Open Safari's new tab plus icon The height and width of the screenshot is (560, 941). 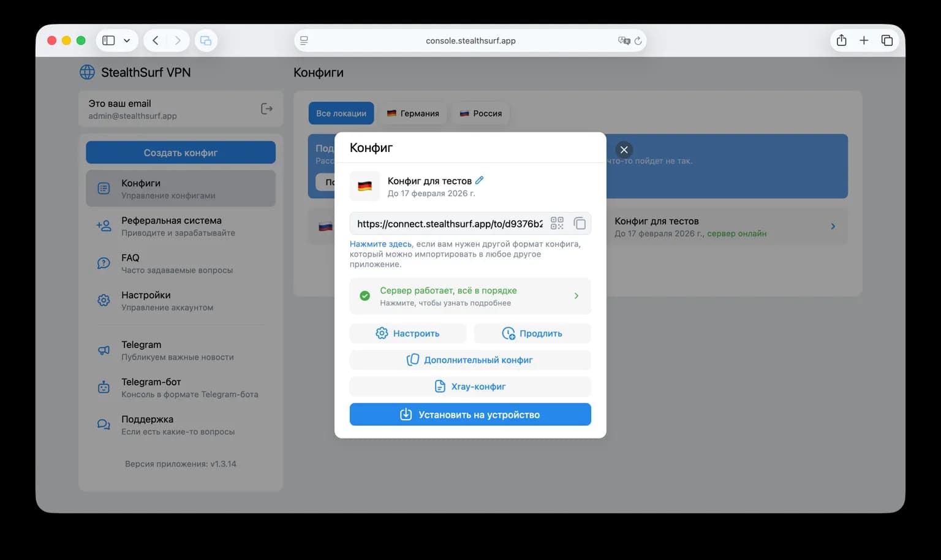[x=864, y=40]
